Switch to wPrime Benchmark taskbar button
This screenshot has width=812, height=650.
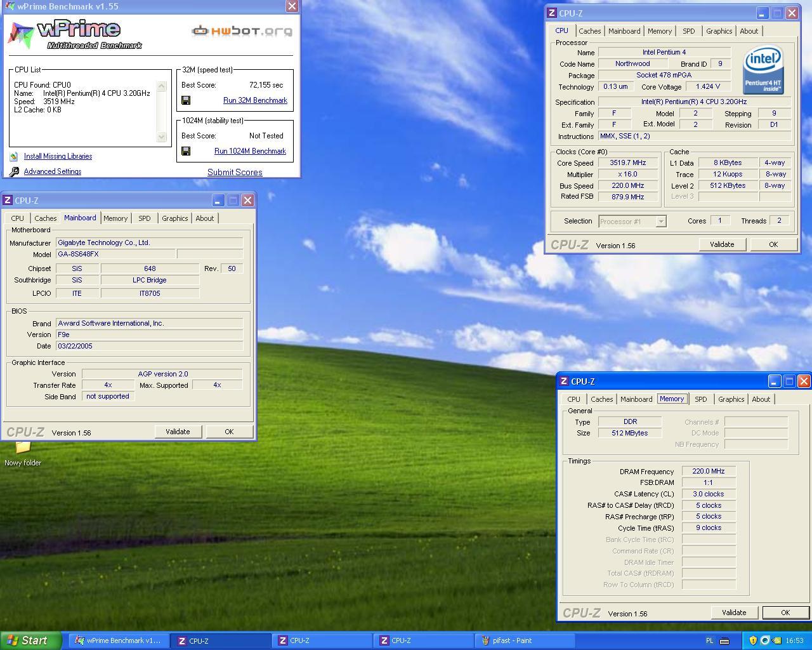(119, 640)
